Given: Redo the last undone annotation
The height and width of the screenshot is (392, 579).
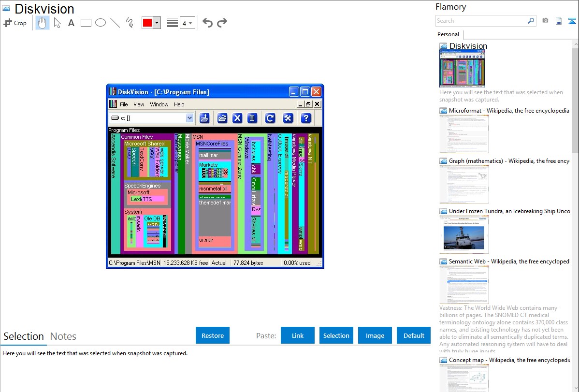Looking at the screenshot, I should tap(222, 23).
